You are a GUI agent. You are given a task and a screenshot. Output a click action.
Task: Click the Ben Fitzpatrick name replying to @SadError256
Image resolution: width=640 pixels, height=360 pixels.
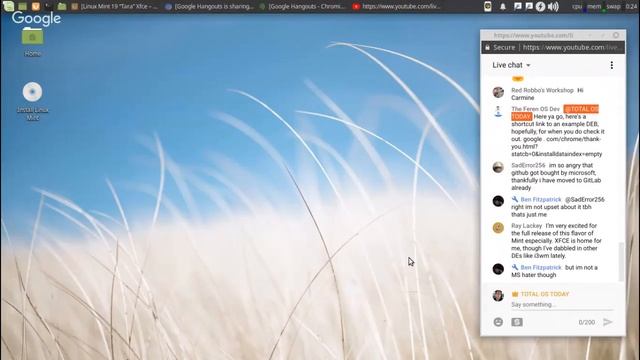(541, 200)
